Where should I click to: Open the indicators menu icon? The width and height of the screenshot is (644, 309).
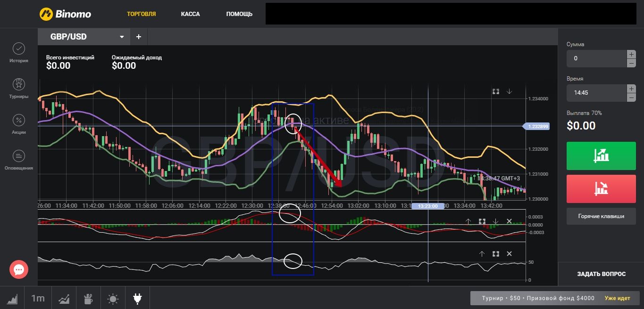point(64,298)
